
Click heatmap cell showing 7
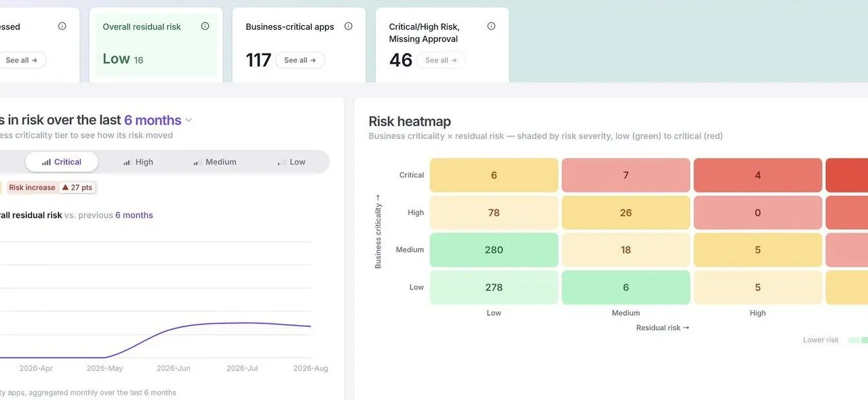626,175
